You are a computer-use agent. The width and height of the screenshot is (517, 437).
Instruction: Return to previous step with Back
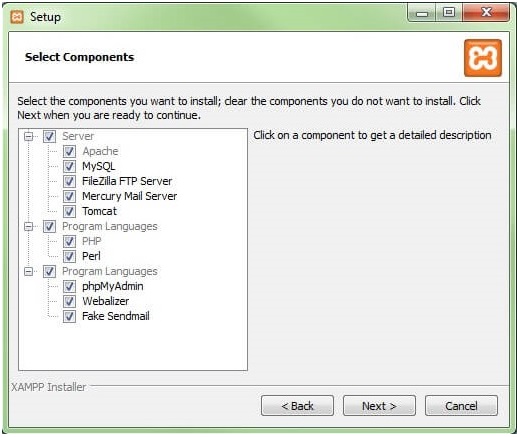[297, 406]
